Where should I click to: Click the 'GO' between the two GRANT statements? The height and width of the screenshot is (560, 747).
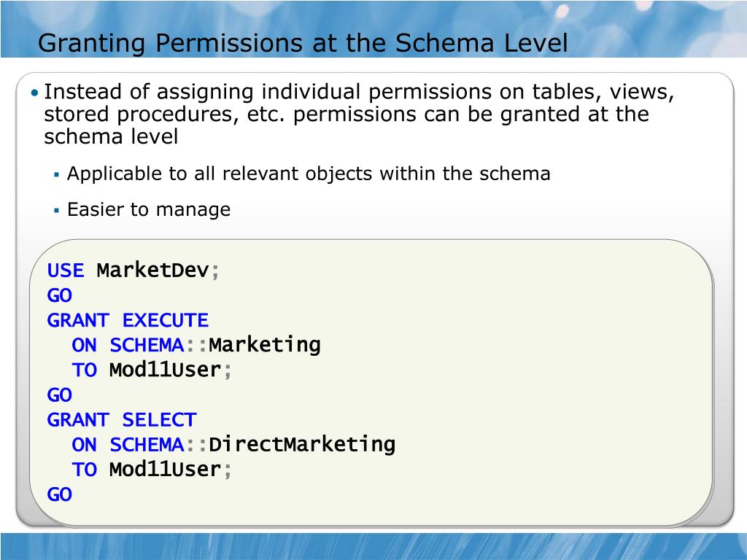pos(60,395)
